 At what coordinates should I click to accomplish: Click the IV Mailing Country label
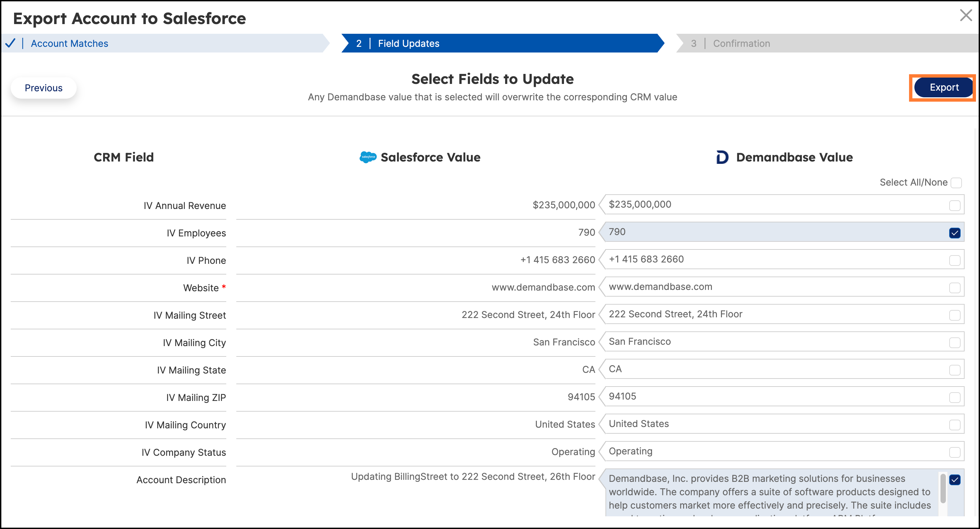click(x=185, y=425)
